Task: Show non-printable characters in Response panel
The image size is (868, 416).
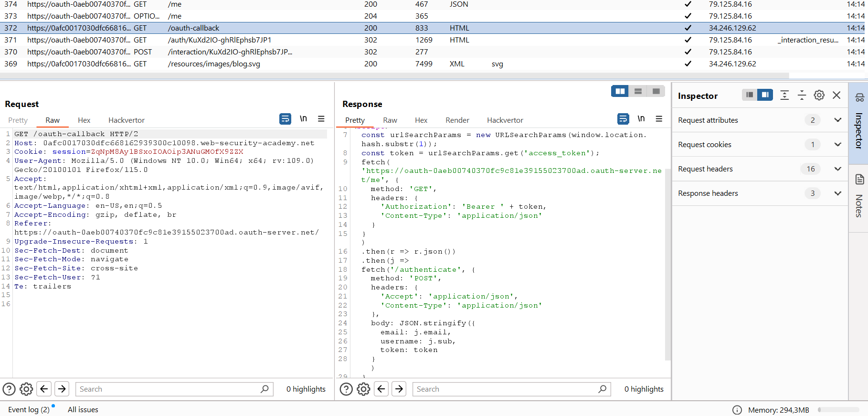Action: tap(641, 119)
